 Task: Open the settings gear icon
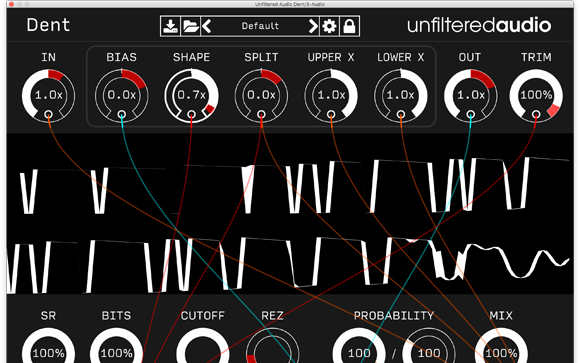tap(329, 26)
